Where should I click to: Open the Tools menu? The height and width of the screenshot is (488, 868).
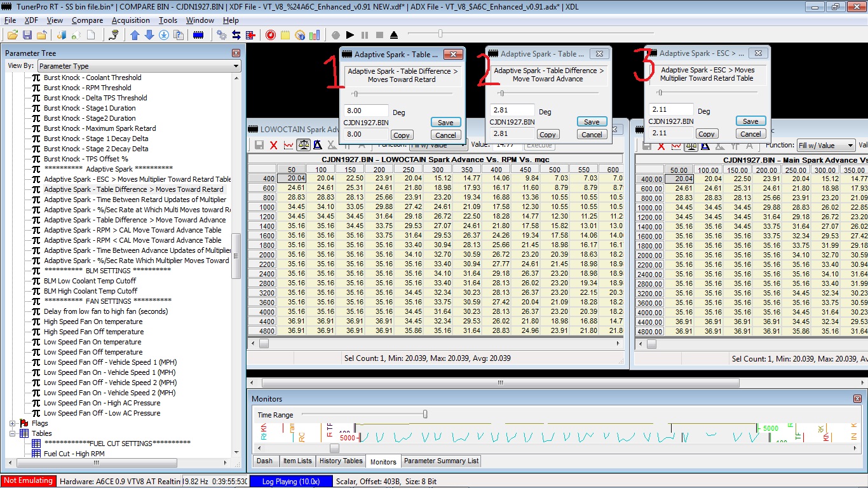point(168,20)
